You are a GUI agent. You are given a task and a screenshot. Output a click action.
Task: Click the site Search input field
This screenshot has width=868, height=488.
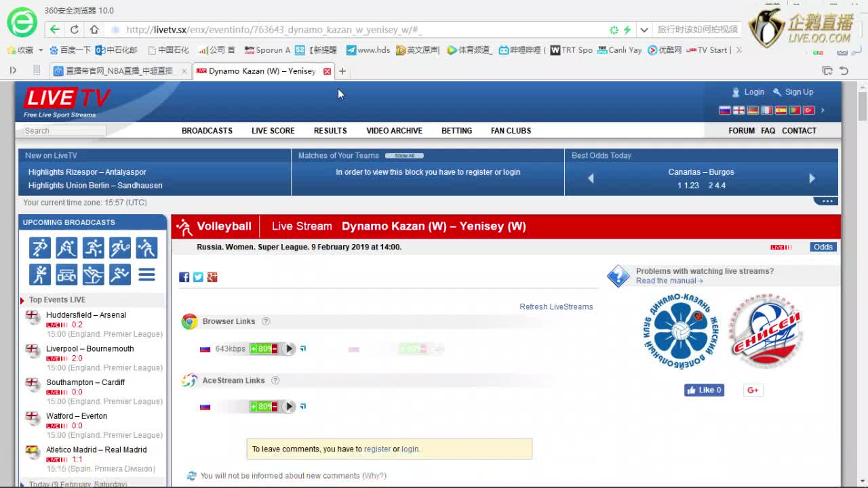(64, 131)
